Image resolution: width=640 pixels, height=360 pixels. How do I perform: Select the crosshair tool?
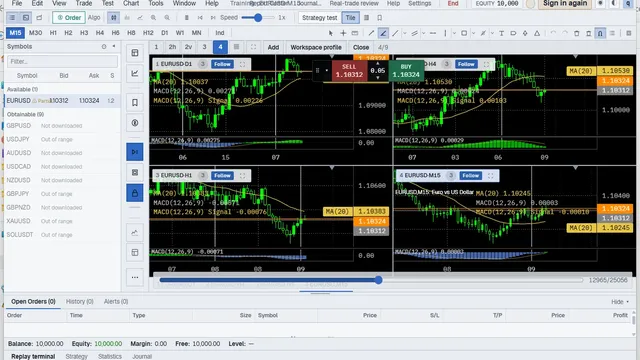343,33
